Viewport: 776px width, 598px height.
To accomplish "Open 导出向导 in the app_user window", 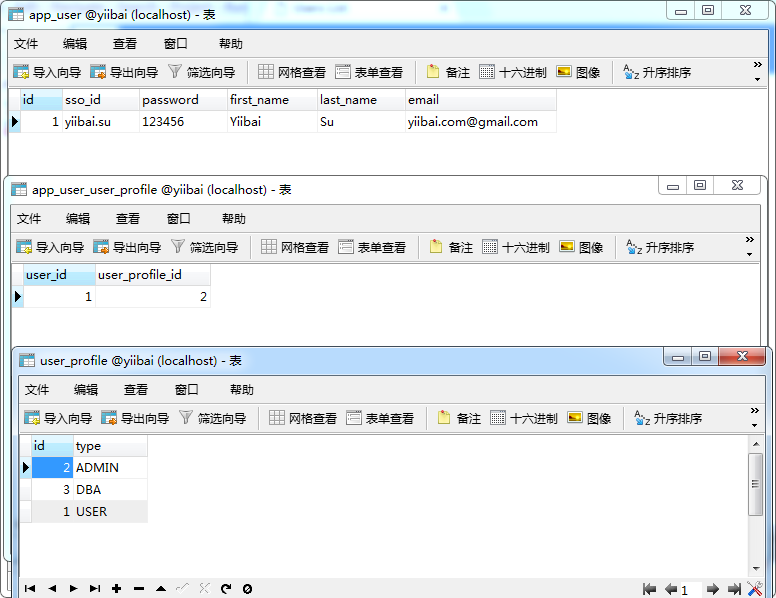I will pos(124,72).
